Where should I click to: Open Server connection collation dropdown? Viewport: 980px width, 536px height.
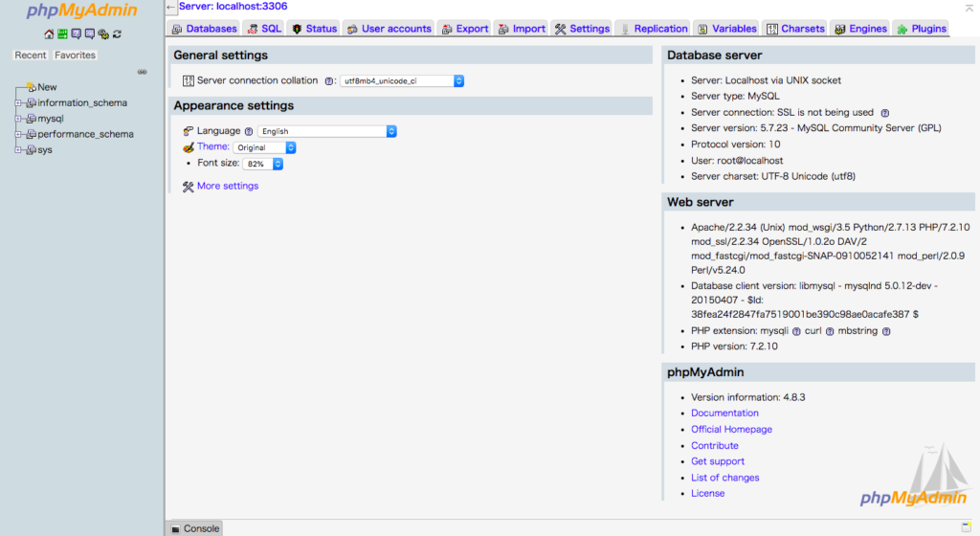[402, 81]
